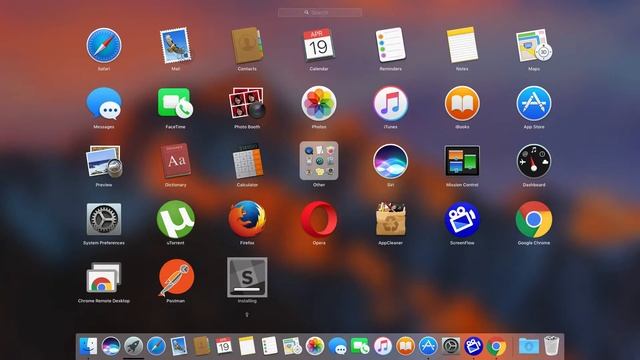Launch Reminders from the Launchpad grid

pos(391,44)
